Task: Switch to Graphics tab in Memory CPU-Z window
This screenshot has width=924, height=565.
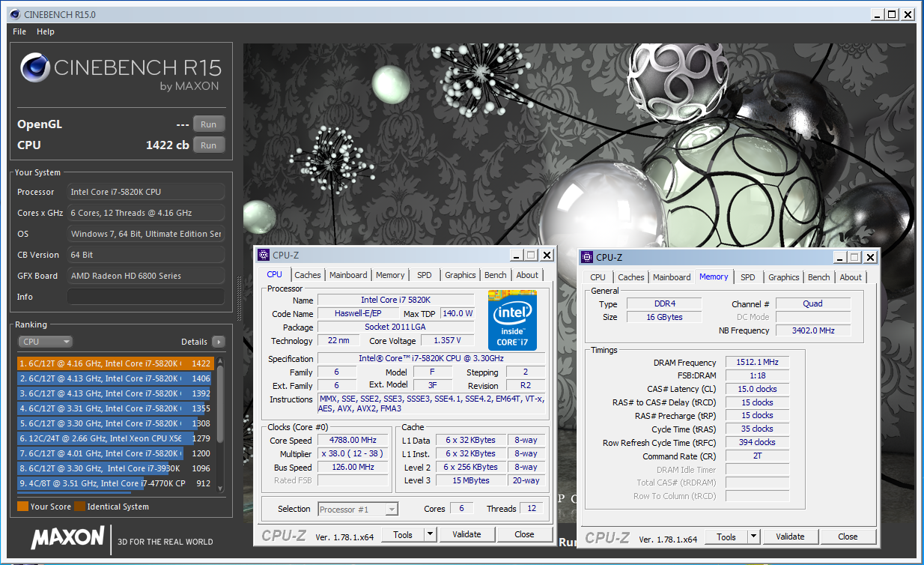Action: click(x=784, y=277)
